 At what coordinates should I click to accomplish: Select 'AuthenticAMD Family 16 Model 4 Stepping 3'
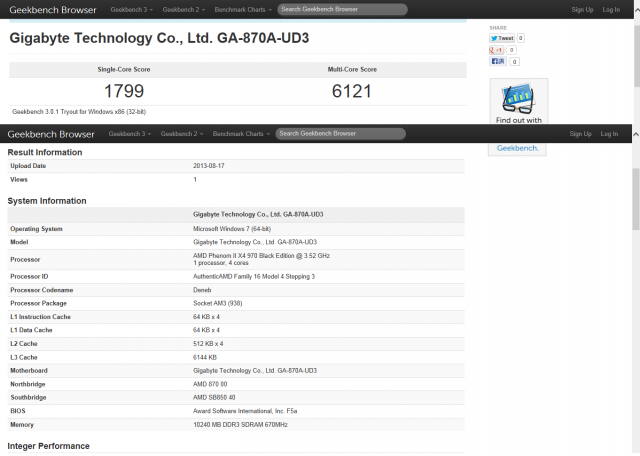pos(254,276)
